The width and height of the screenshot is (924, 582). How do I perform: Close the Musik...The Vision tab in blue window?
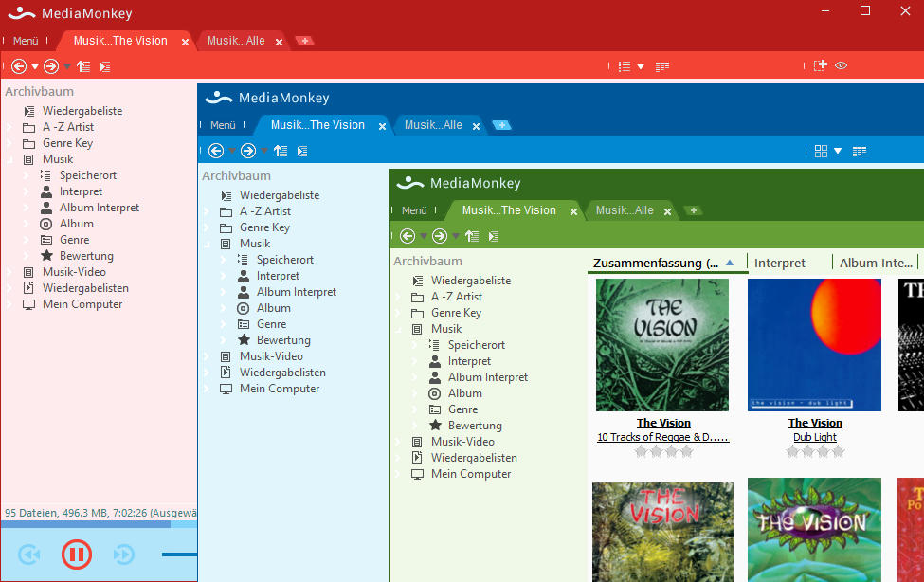click(x=383, y=126)
